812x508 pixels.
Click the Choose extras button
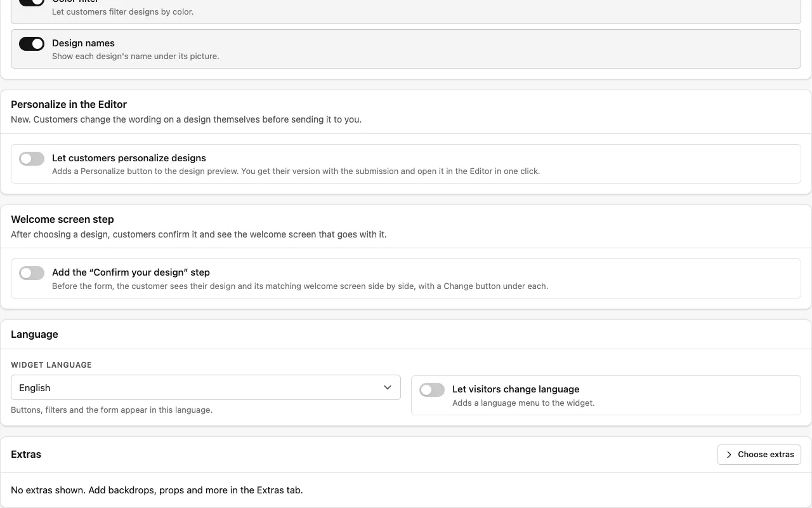point(759,455)
